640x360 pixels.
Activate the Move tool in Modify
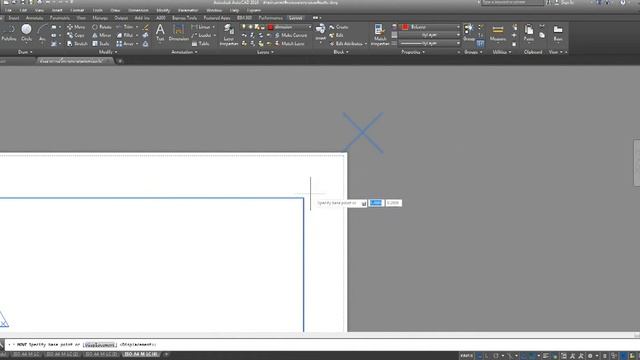click(x=76, y=27)
